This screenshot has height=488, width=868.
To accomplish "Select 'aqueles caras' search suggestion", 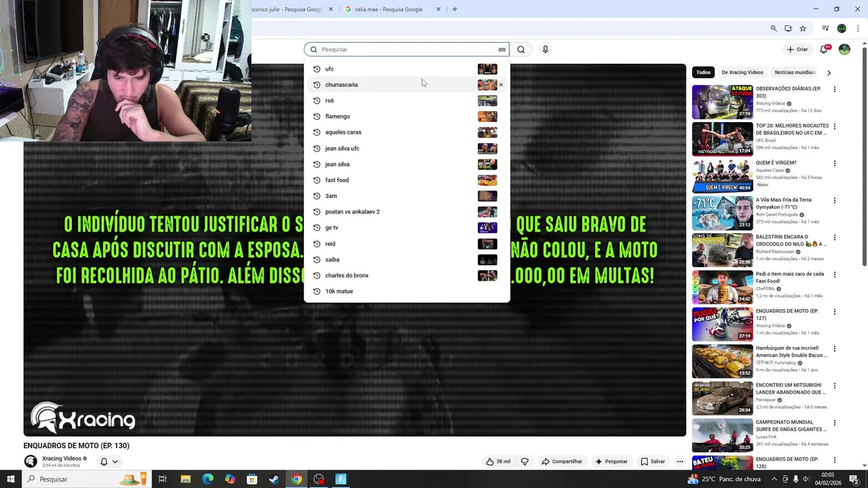I will [x=407, y=132].
